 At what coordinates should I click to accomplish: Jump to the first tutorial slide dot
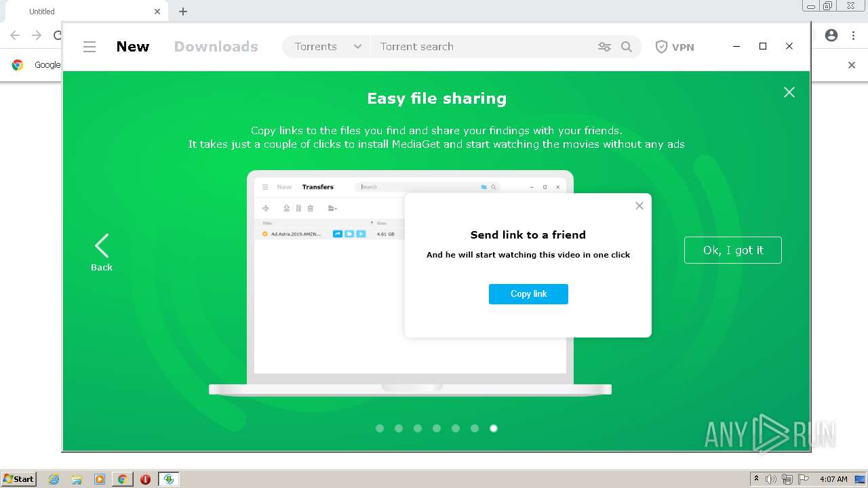380,428
